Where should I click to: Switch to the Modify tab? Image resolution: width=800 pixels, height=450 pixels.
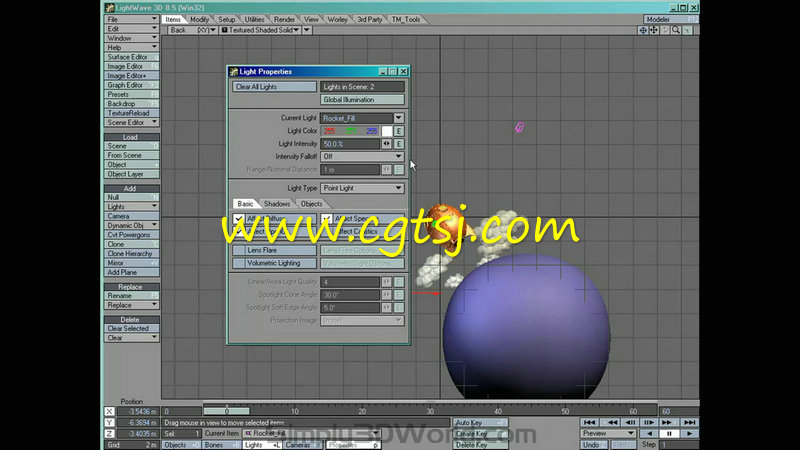point(199,19)
